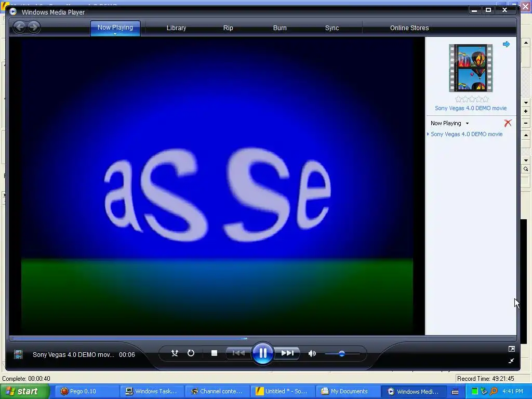The width and height of the screenshot is (532, 399).
Task: Skip to the previous track
Action: 238,353
